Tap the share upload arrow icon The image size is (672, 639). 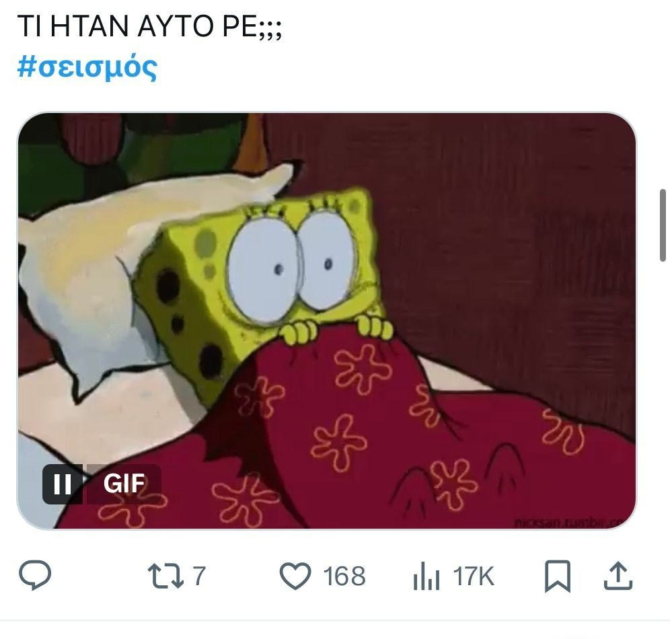(618, 576)
